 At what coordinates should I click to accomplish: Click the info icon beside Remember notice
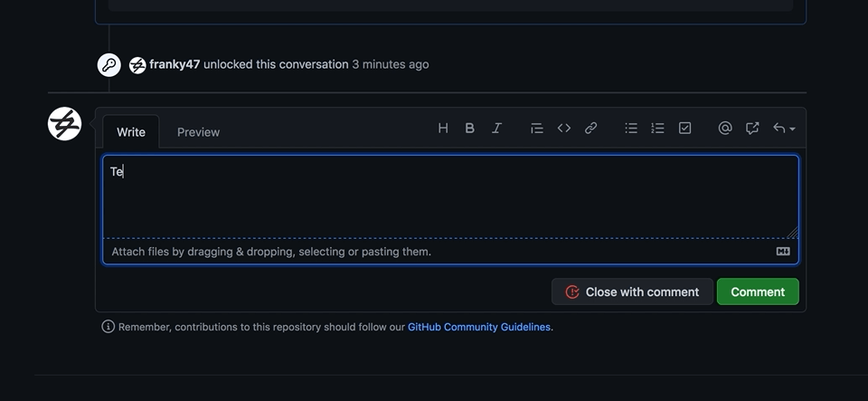pos(108,327)
